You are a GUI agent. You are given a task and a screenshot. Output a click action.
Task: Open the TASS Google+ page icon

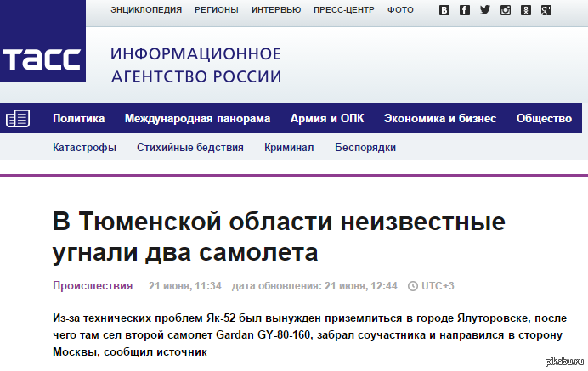pos(546,10)
